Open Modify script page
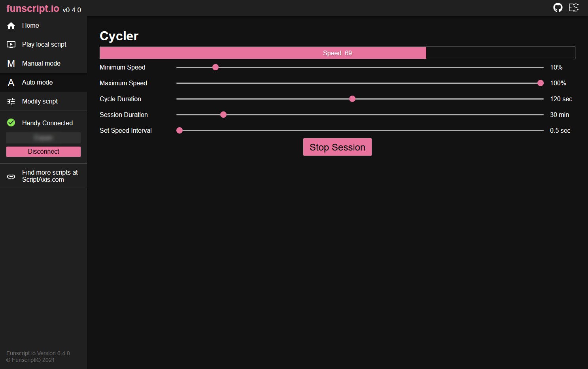The height and width of the screenshot is (369, 588). click(43, 101)
